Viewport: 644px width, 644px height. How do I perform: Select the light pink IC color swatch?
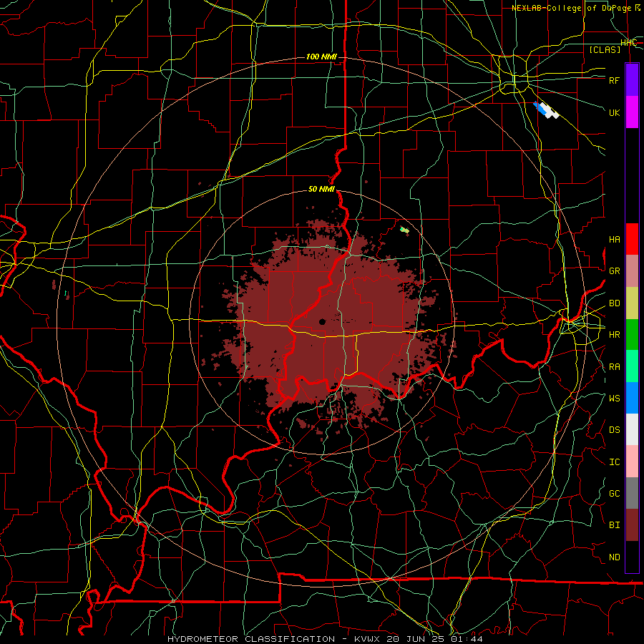click(632, 462)
